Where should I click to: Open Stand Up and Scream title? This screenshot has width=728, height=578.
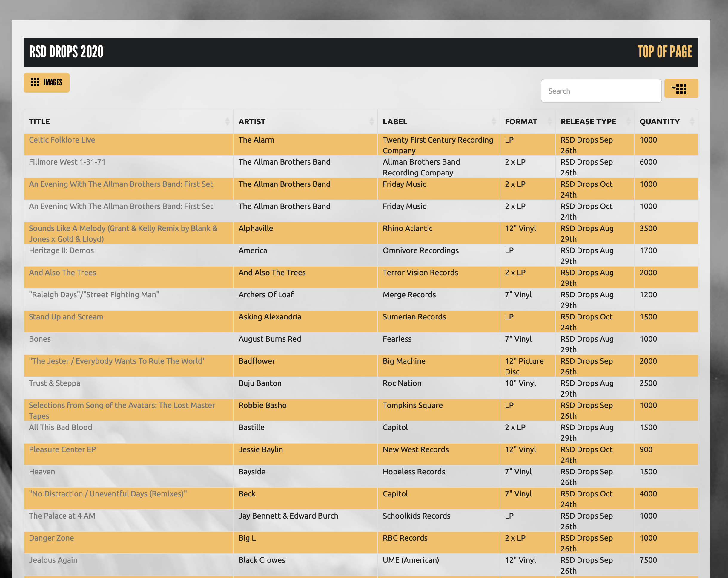[66, 317]
